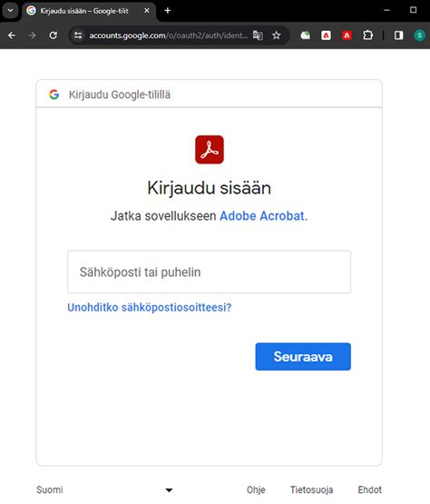Open the tab search dropdown arrow

(10, 11)
